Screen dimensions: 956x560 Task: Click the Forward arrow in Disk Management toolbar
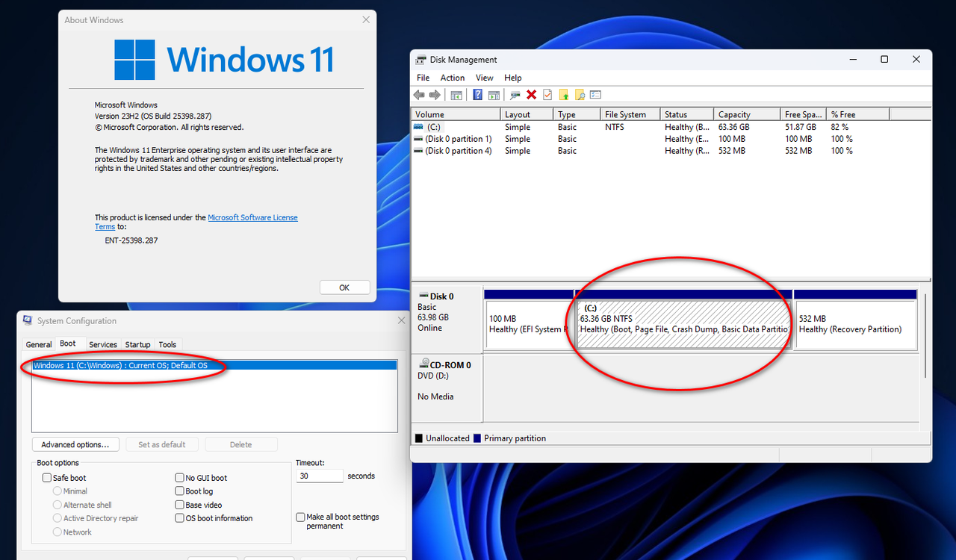435,95
